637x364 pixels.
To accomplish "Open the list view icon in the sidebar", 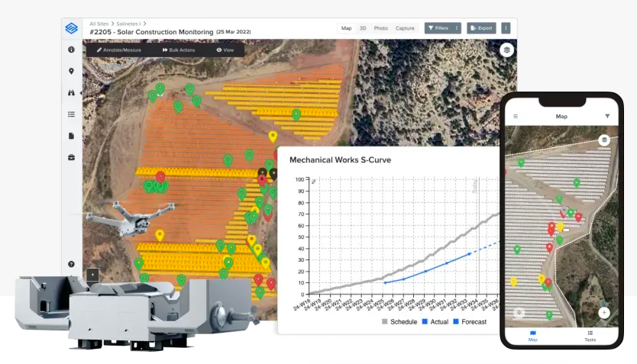I will (72, 114).
